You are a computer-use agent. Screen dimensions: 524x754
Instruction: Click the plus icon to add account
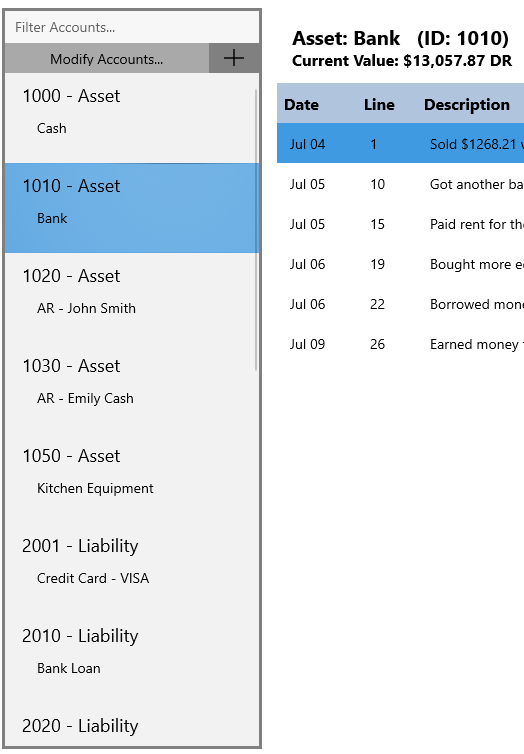point(234,58)
